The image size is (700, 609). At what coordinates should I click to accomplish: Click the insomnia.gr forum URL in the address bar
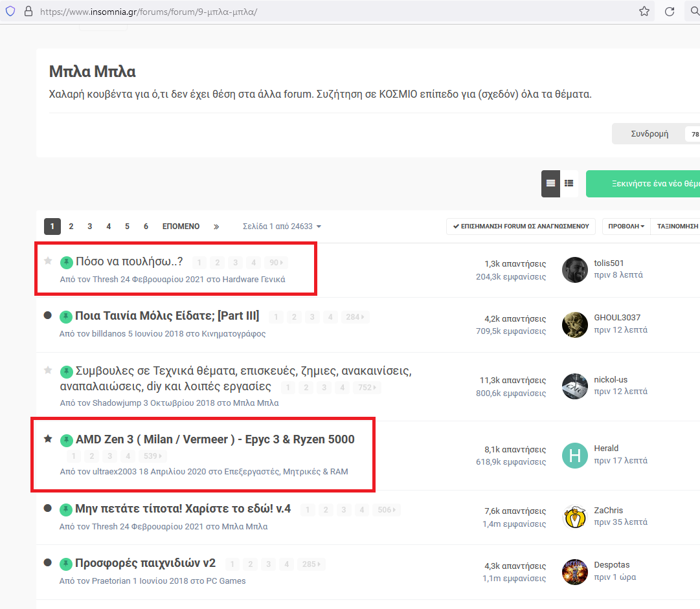coord(149,12)
